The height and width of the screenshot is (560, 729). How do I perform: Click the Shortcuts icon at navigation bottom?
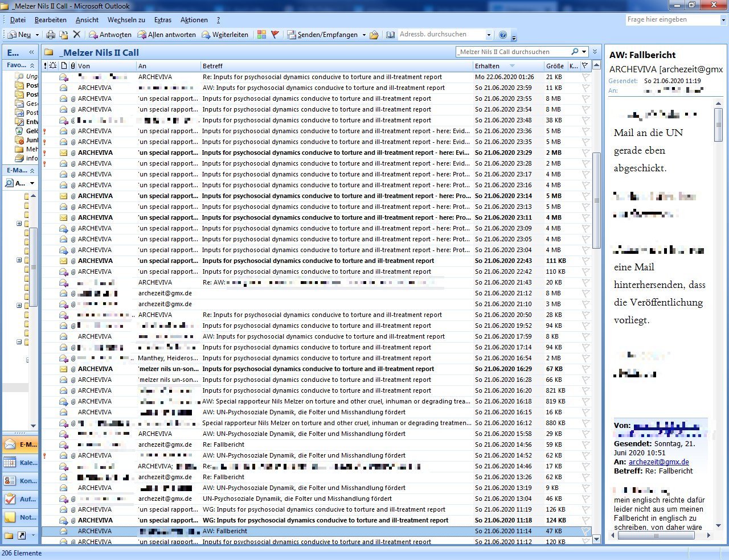[x=22, y=536]
